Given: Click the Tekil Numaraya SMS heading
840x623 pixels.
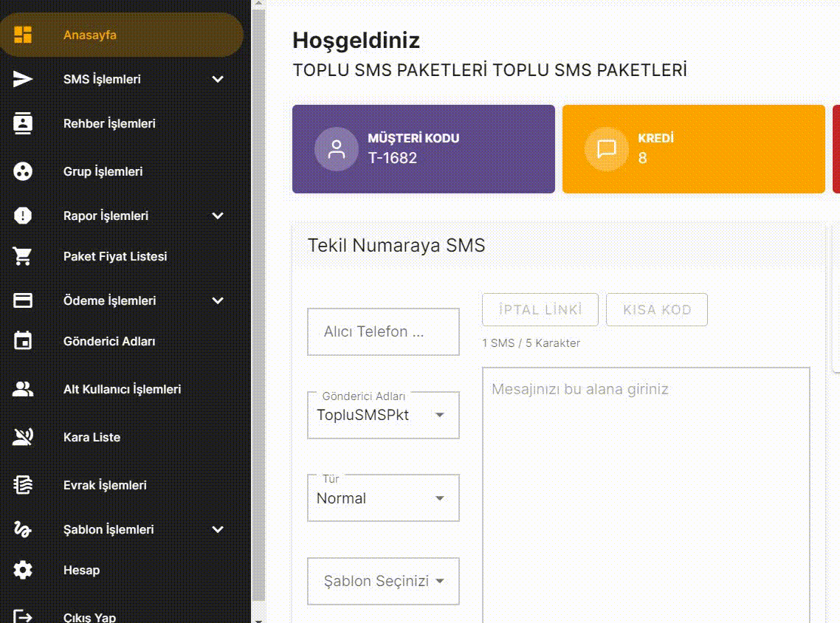Looking at the screenshot, I should [396, 245].
